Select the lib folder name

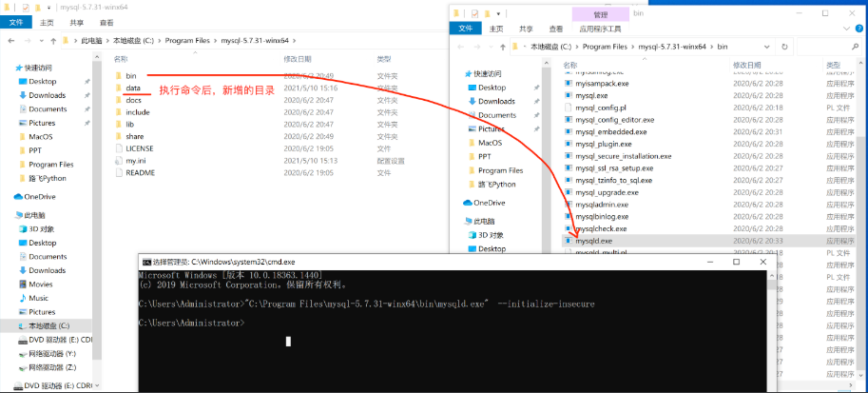130,124
